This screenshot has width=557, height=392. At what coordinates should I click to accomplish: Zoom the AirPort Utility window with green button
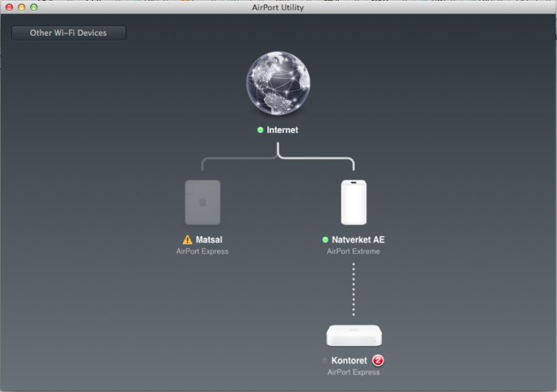click(x=33, y=7)
